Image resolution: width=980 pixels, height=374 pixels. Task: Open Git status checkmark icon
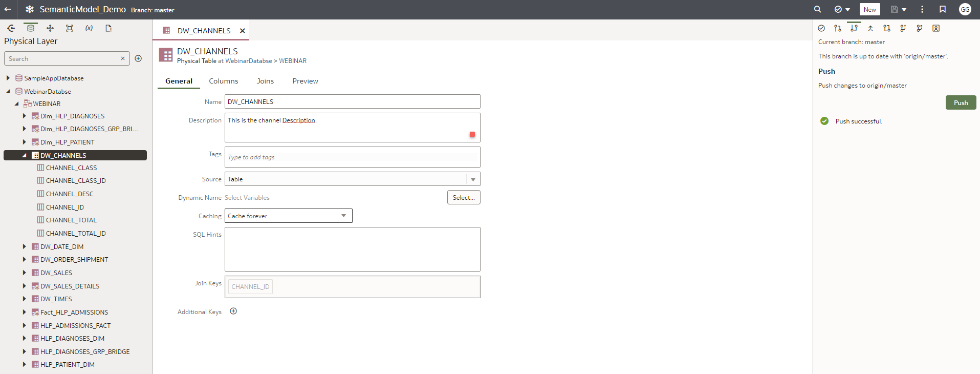[821, 28]
